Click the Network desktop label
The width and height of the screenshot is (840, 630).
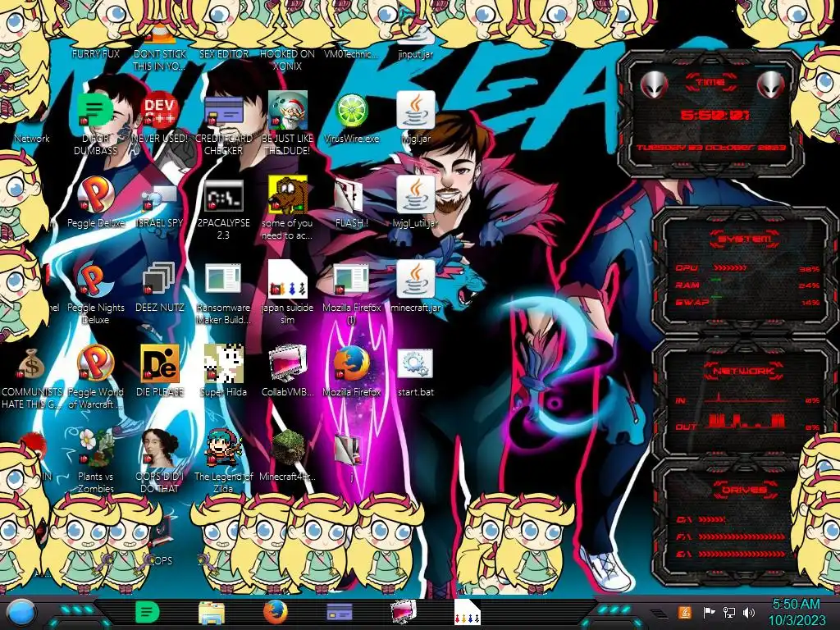(x=32, y=138)
